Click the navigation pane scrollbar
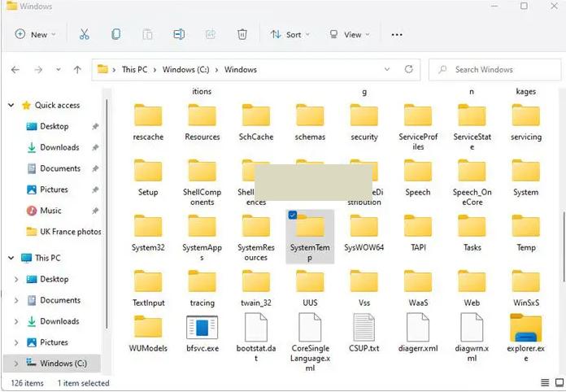566x392 pixels. click(107, 215)
